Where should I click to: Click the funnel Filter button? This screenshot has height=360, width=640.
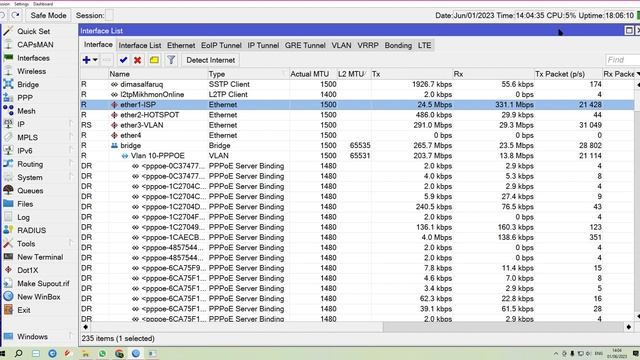click(171, 60)
